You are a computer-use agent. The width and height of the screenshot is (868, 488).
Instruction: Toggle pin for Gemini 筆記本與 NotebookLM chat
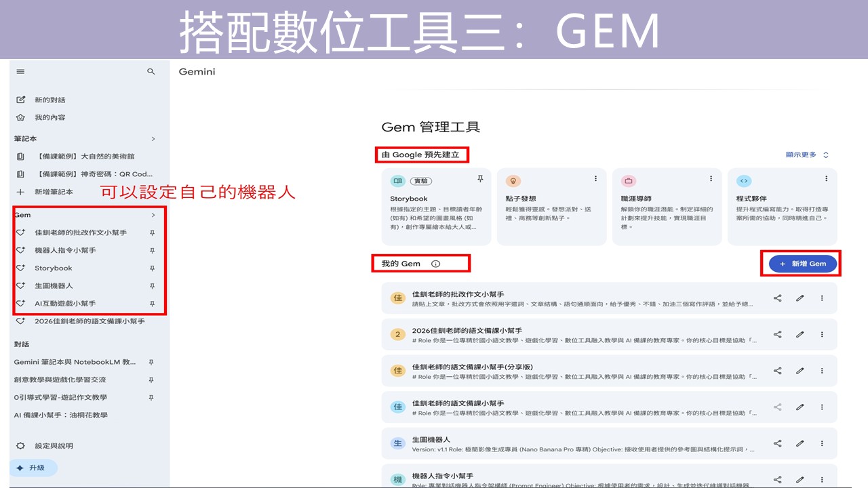click(151, 362)
